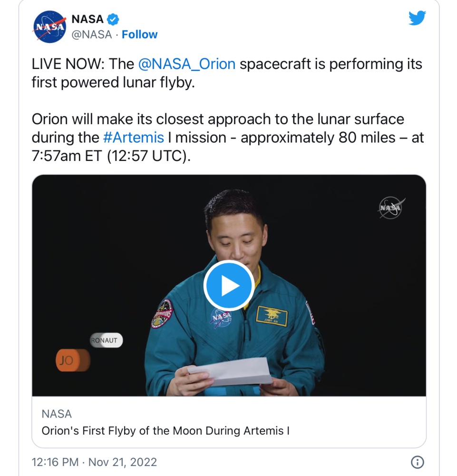
Task: Click the @NASA handle text
Action: click(x=92, y=35)
